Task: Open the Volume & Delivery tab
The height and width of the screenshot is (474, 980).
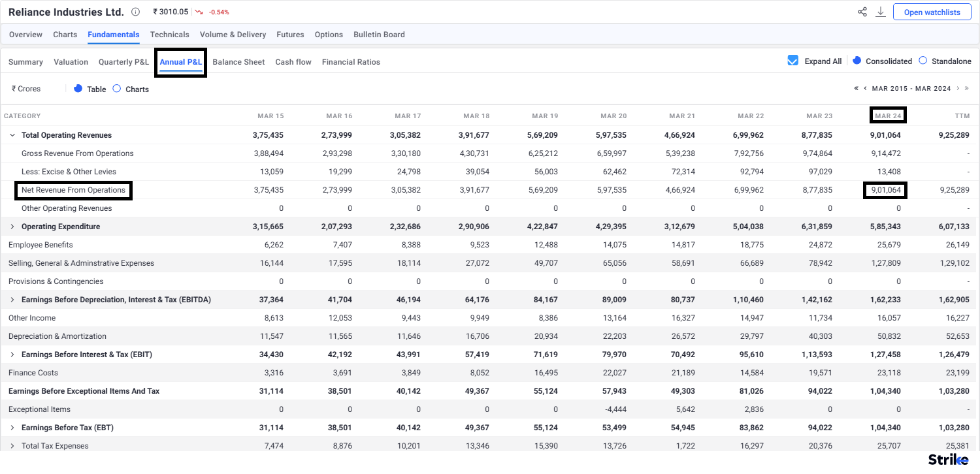Action: (x=233, y=35)
